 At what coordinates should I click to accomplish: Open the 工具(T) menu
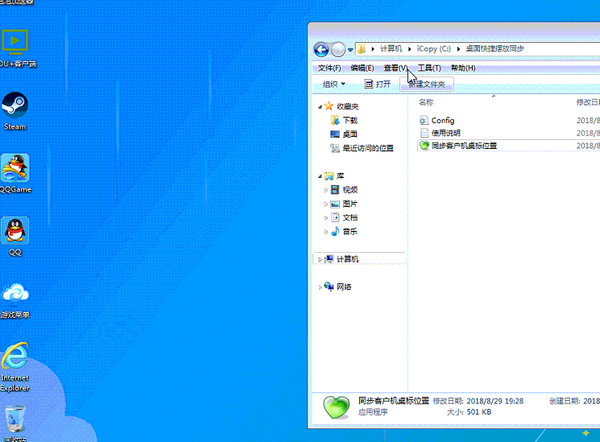tap(429, 68)
